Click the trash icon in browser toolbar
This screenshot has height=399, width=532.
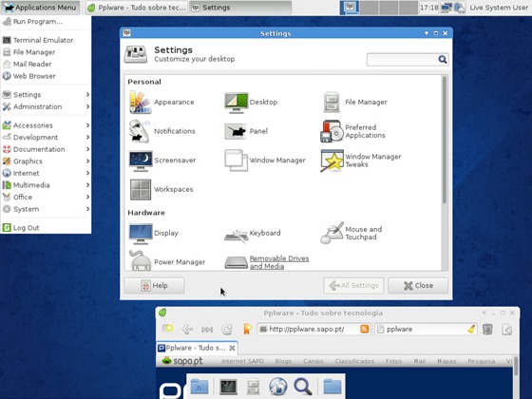487,329
